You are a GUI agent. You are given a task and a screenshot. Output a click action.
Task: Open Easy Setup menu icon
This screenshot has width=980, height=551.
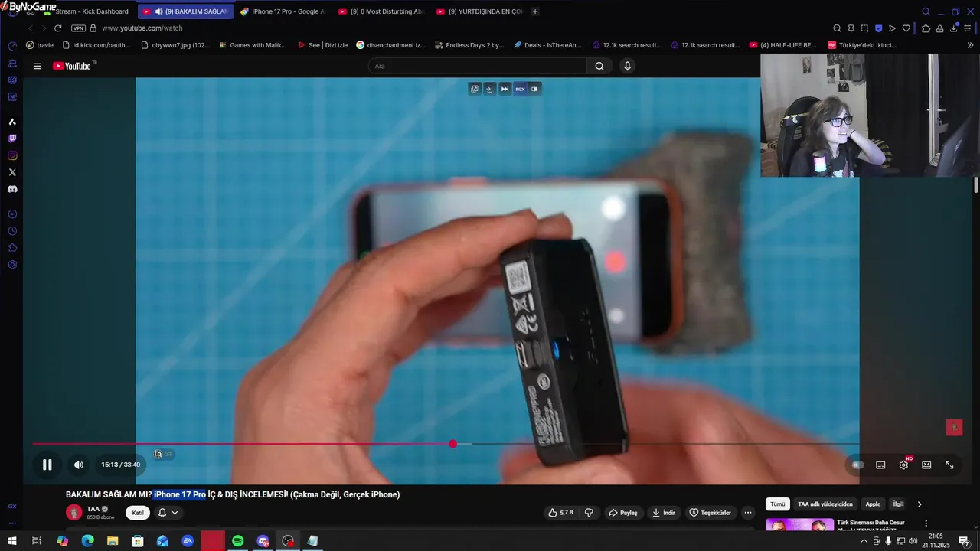pos(968,28)
